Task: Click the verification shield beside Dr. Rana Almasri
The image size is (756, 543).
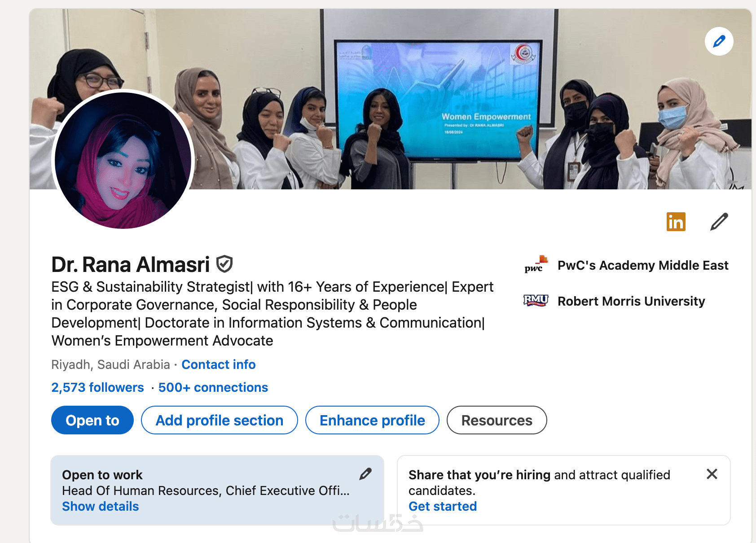Action: [x=224, y=264]
